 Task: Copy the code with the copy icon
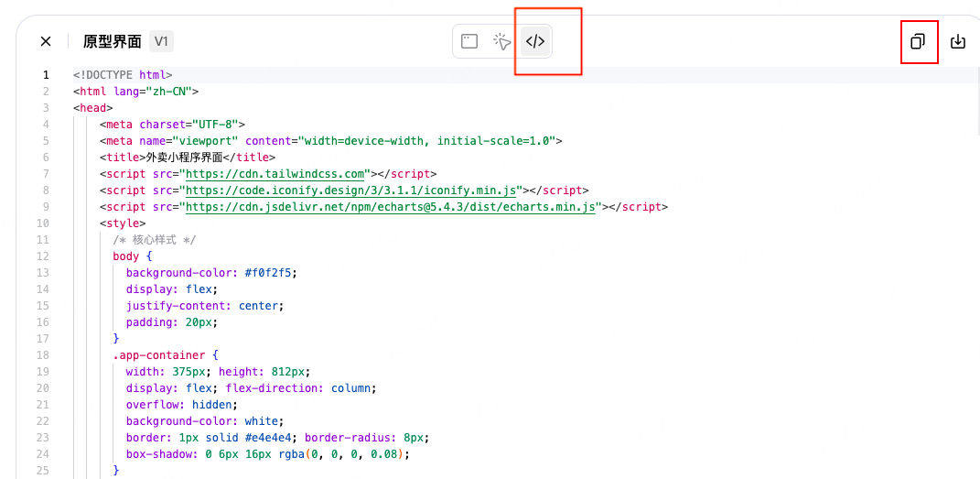[918, 42]
